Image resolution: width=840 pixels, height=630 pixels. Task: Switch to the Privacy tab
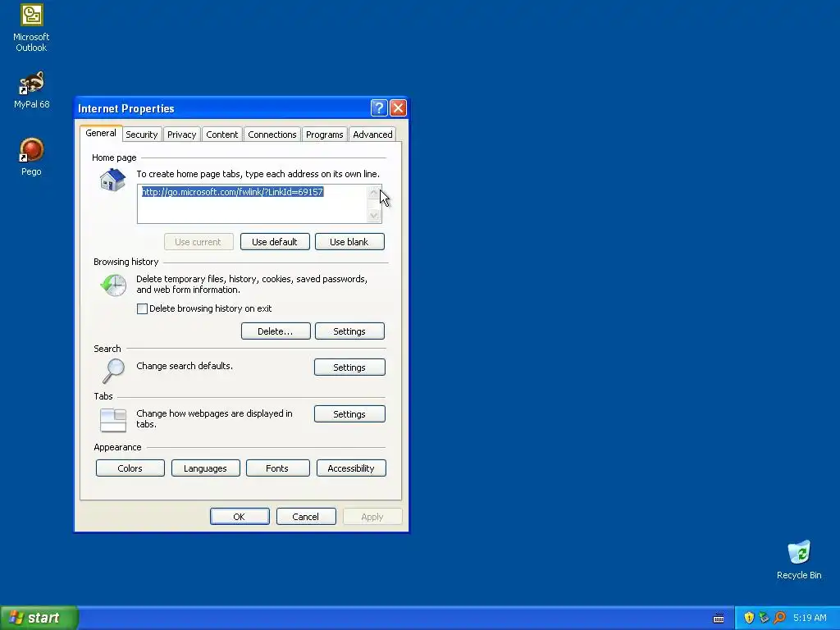point(181,135)
